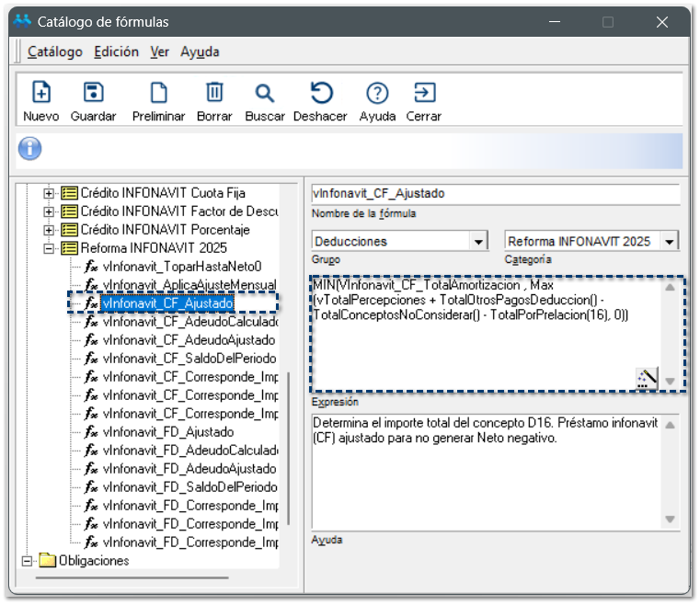
Task: Open Preliminar preview icon
Action: click(x=158, y=93)
